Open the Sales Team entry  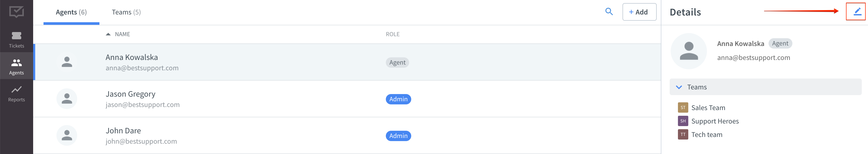[x=708, y=107]
